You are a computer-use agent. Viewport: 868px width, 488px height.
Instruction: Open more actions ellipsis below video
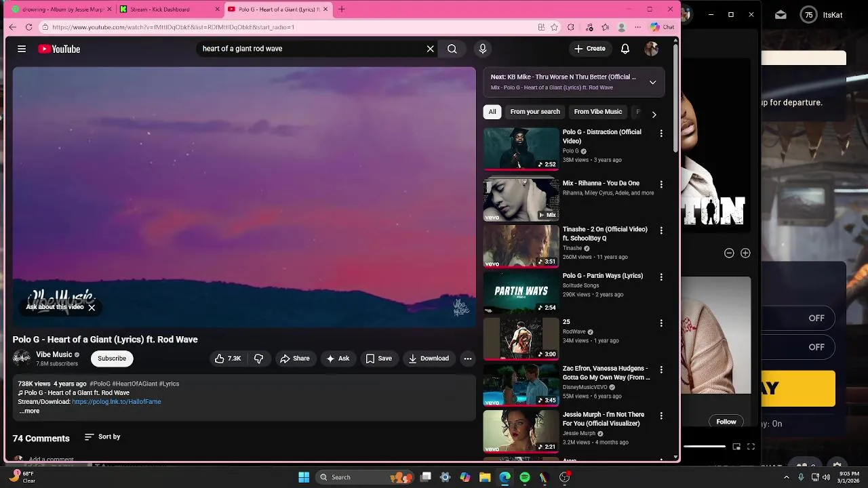point(468,359)
